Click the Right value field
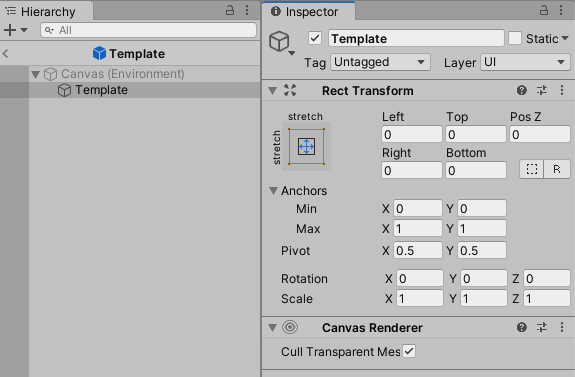 pyautogui.click(x=412, y=171)
